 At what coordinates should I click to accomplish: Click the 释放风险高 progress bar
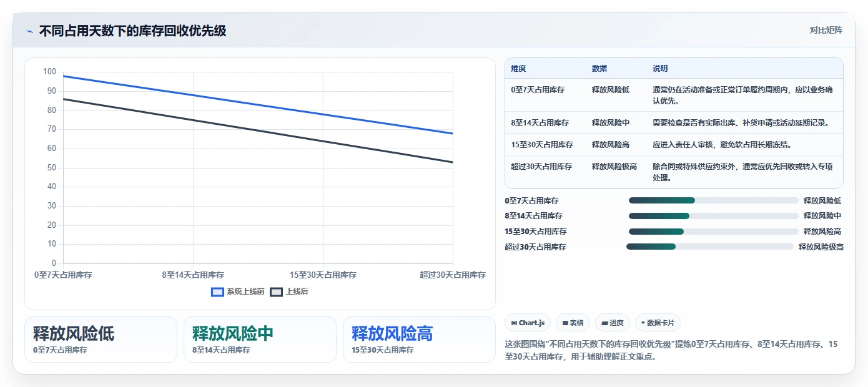coord(713,232)
